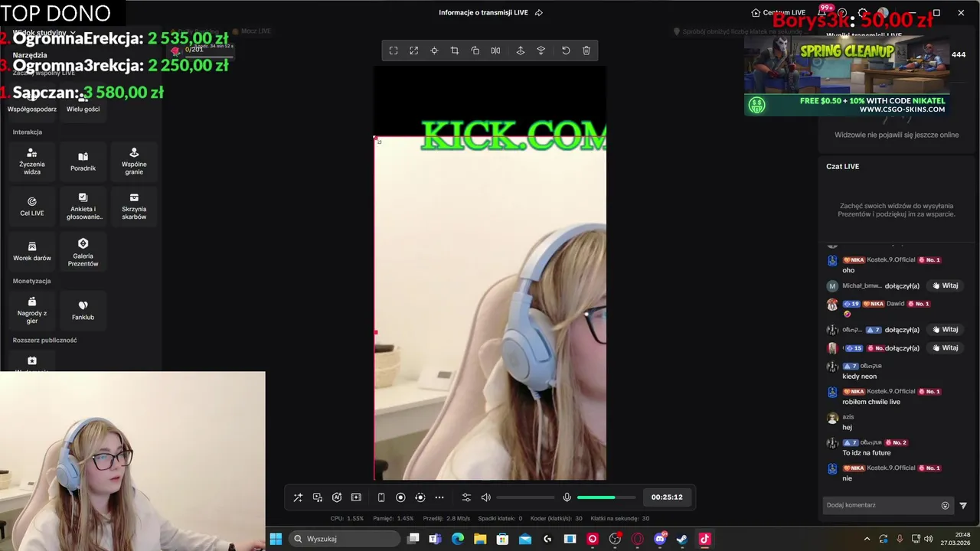
Task: Click the sparkle frame icon in the bottom toolbar
Action: point(356,497)
